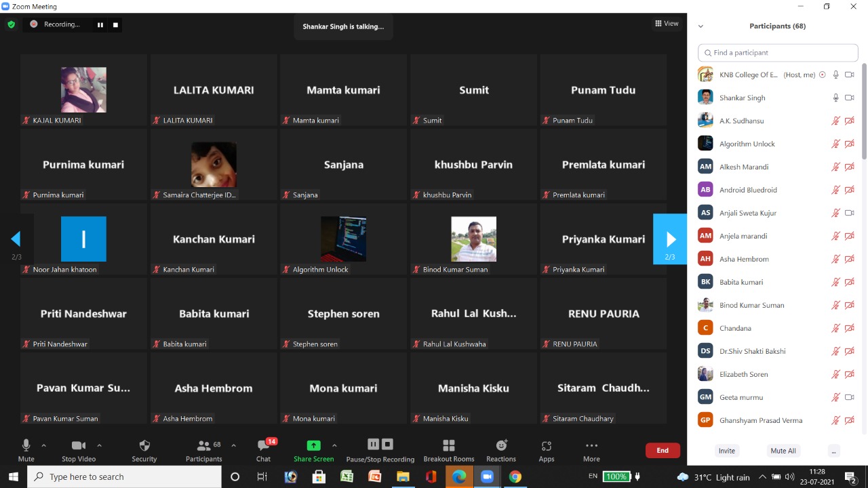The height and width of the screenshot is (488, 868).
Task: Pause the recording from top bar
Action: pyautogui.click(x=100, y=24)
